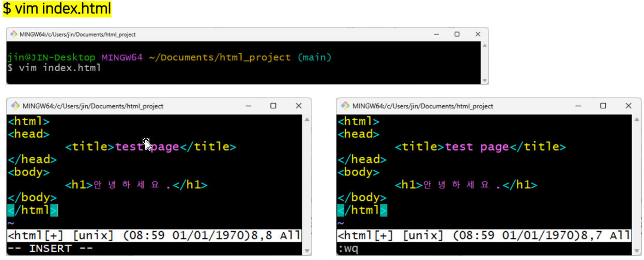Click the </head> line in right vim window
Screen dimensions: 644x260
coord(362,159)
